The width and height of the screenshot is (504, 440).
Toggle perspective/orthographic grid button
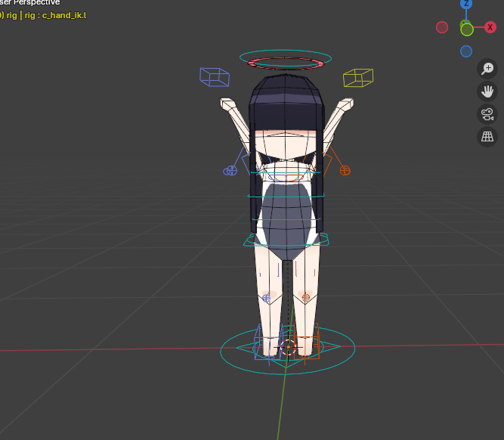487,137
